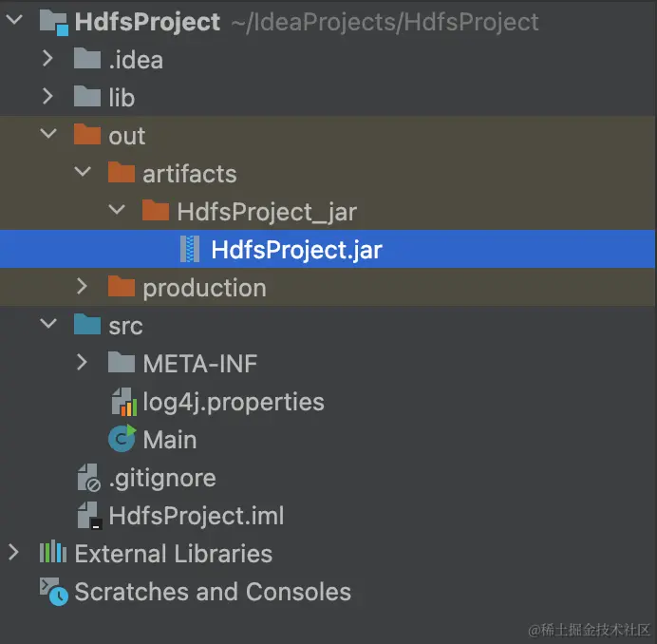Click the Main Java class icon
The height and width of the screenshot is (644, 657).
122,439
